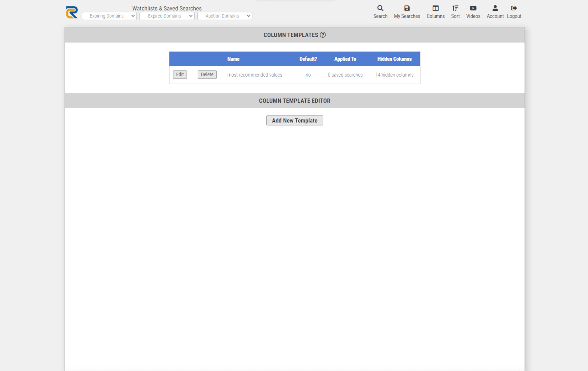Click the Name column header
This screenshot has width=588, height=371.
point(233,59)
